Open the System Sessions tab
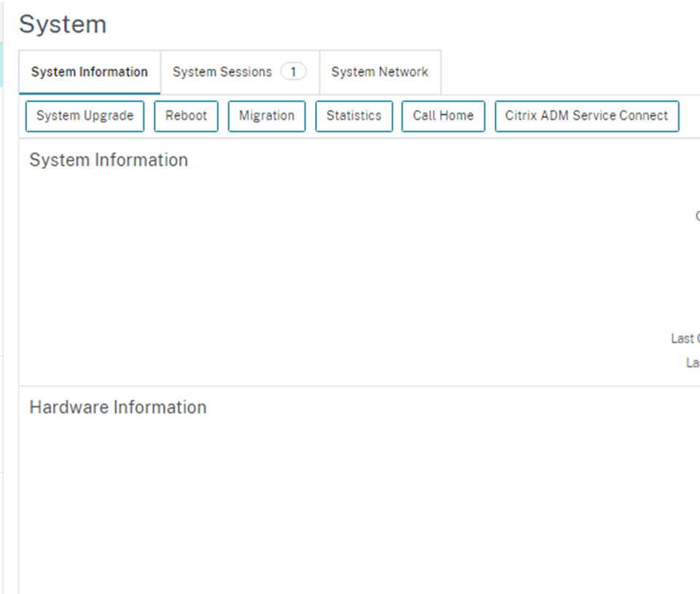 pyautogui.click(x=221, y=72)
